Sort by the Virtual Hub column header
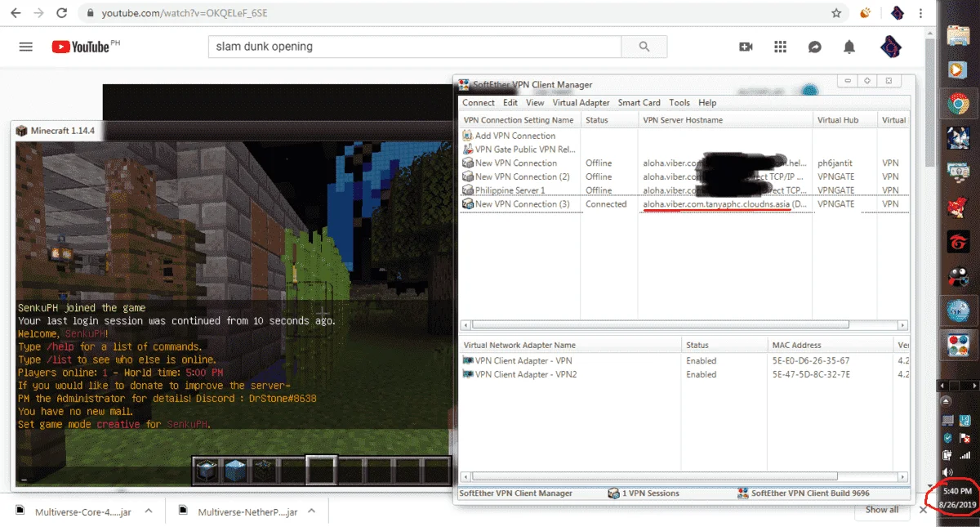 (845, 120)
